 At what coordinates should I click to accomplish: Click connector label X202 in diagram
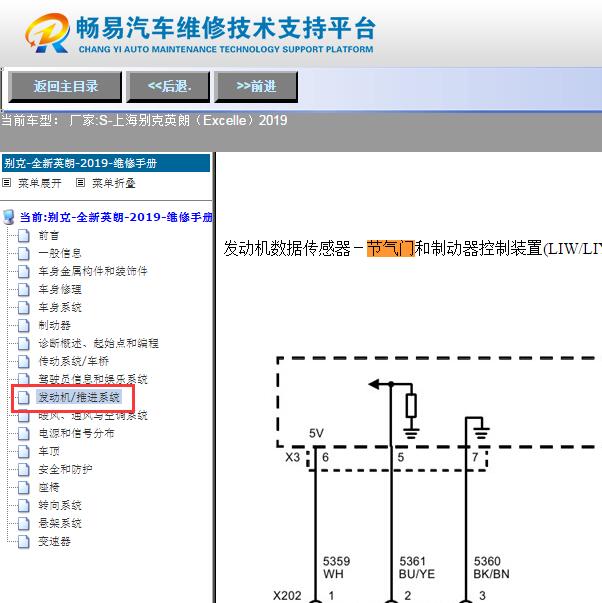tap(287, 596)
